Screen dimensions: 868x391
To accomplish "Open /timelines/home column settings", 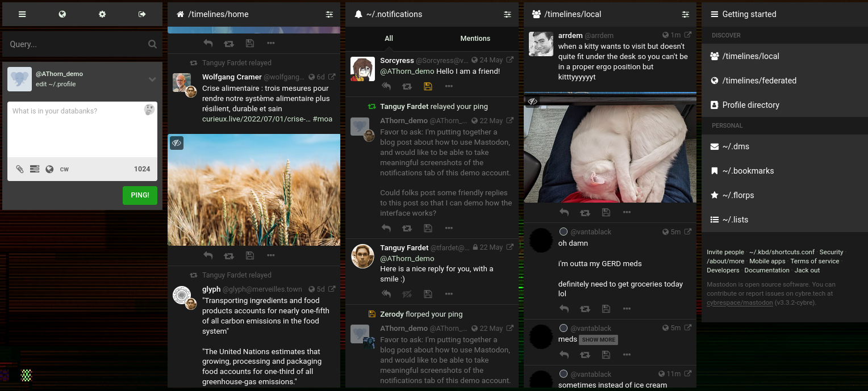I will [x=329, y=14].
